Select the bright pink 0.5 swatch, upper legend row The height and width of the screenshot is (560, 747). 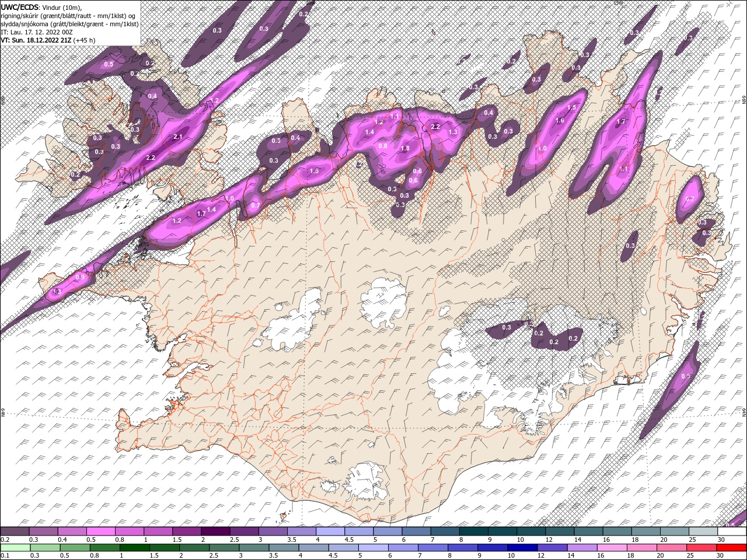click(100, 531)
